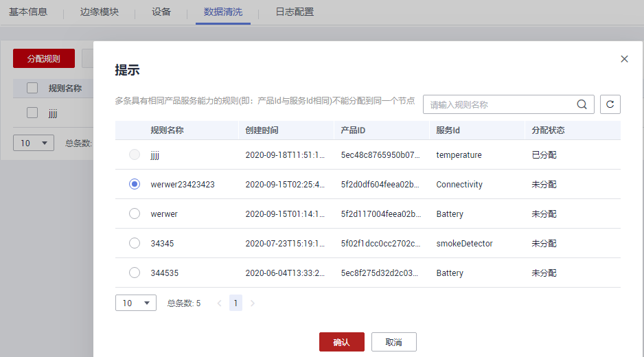Image resolution: width=644 pixels, height=357 pixels.
Task: Click Battery service Id in 344535 row
Action: [x=450, y=273]
